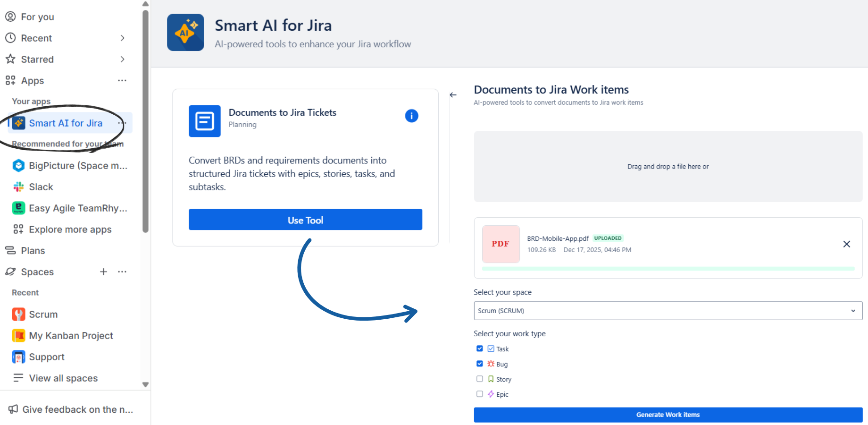Expand the Starred section in sidebar
Image resolution: width=868 pixels, height=425 pixels.
[122, 59]
